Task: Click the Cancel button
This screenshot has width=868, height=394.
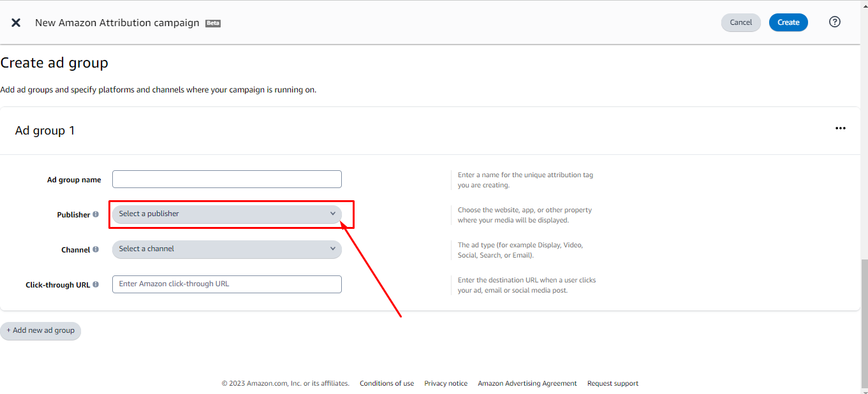Action: click(x=741, y=22)
